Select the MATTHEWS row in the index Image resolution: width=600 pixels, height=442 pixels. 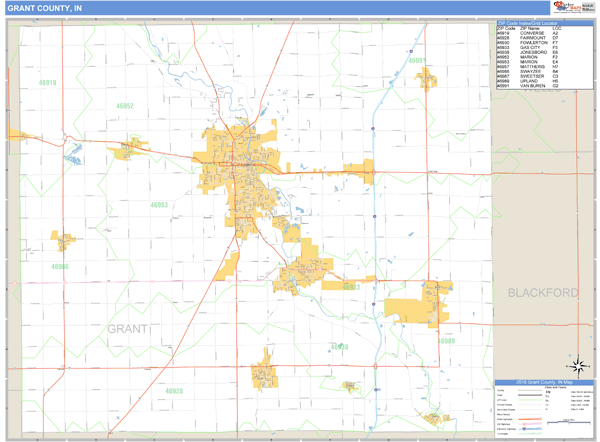pos(528,67)
